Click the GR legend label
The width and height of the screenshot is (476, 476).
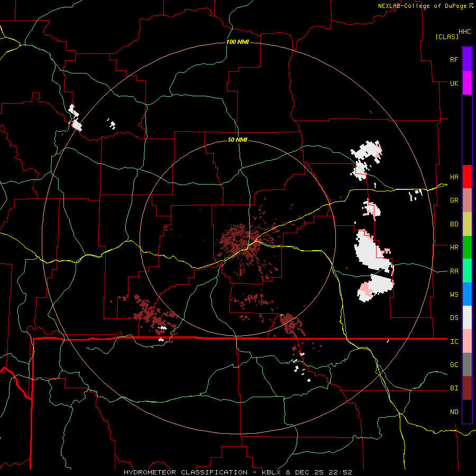tap(454, 200)
